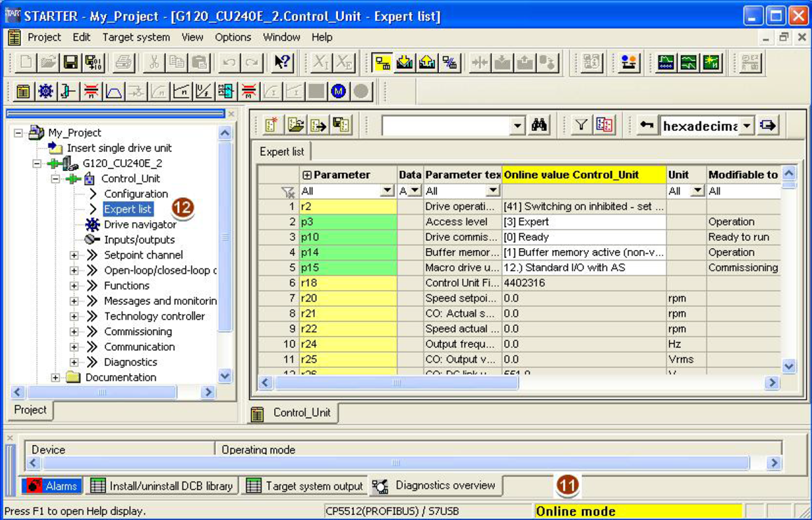Click the binoculars search icon
This screenshot has height=520, width=812.
pos(539,125)
